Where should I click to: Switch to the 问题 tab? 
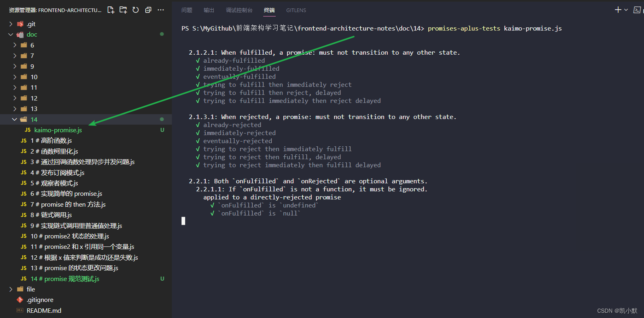pos(187,10)
